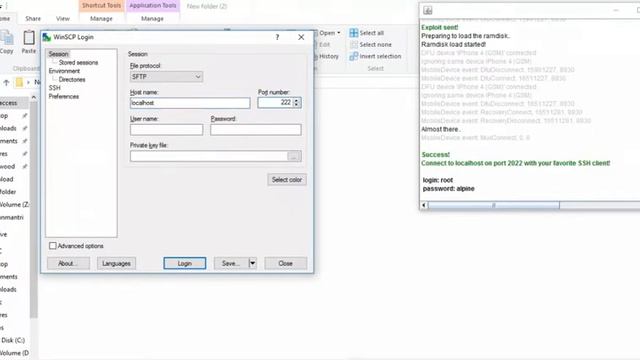Click the 'Almost there..' log line
The image size is (640, 360).
click(x=441, y=129)
